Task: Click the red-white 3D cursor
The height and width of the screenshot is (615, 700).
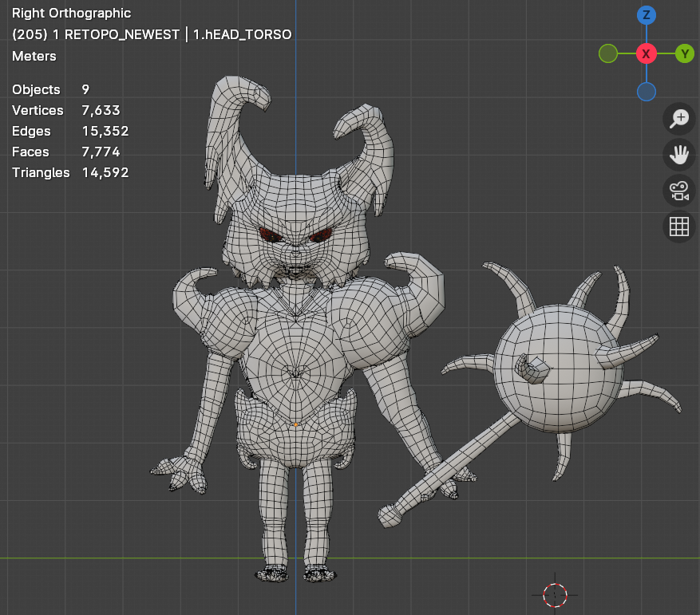Action: coord(555,594)
